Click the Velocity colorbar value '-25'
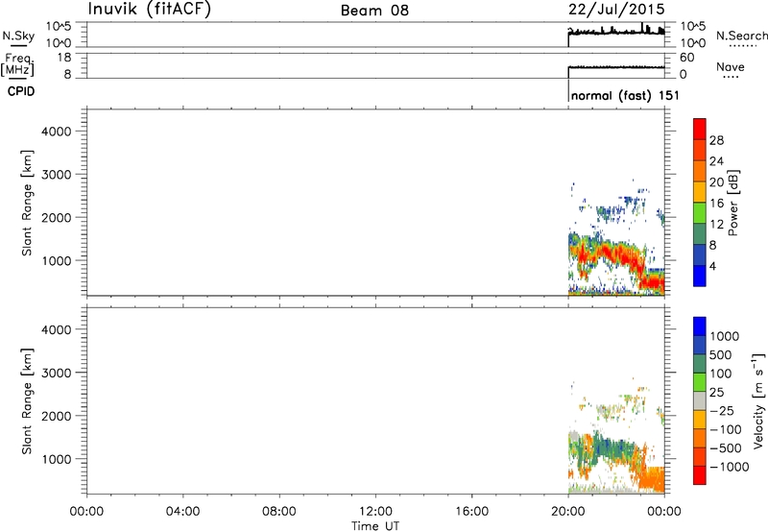768x532 pixels. [722, 410]
